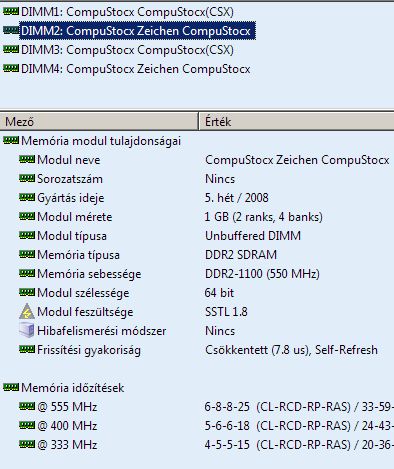Click the value CompuStocx Zeichen CompuStocx in Érték
The width and height of the screenshot is (394, 469).
pyautogui.click(x=297, y=160)
